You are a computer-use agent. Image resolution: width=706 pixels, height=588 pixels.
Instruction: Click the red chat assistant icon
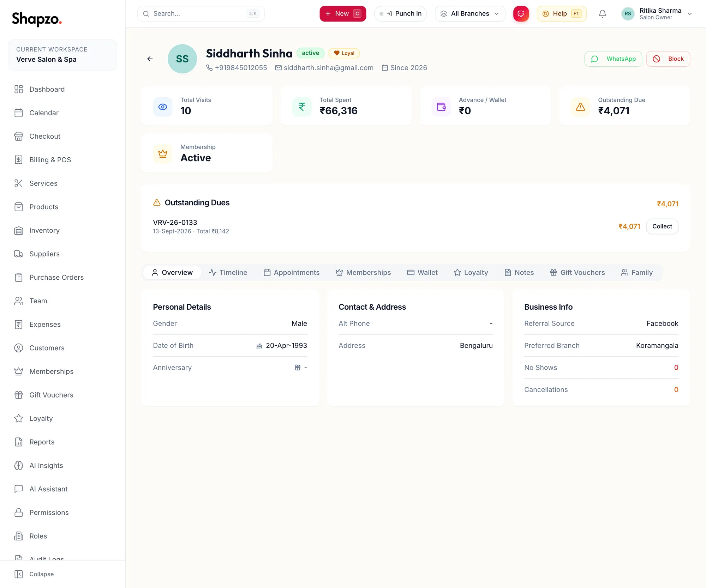(521, 14)
